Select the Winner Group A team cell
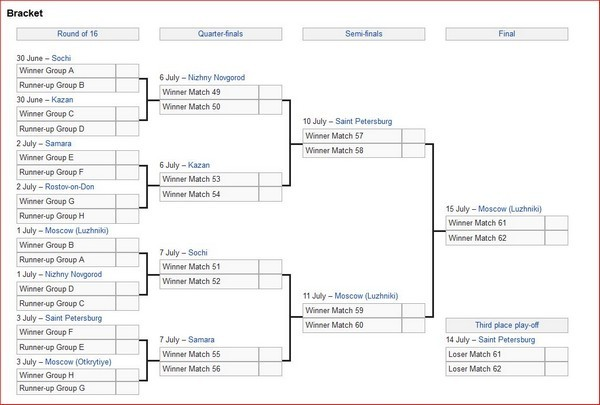Screen dimensions: 600x405 tap(66, 71)
